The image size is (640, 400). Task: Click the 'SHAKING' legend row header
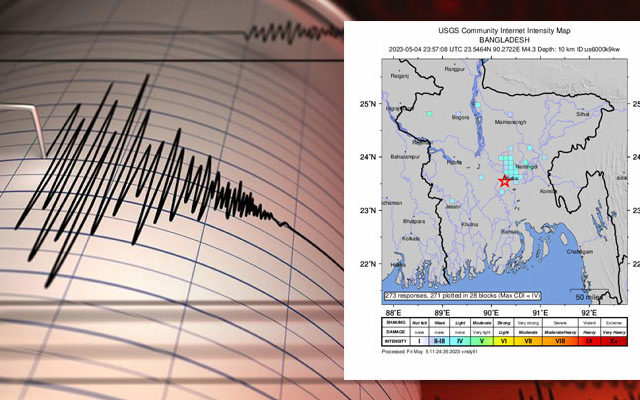[396, 322]
